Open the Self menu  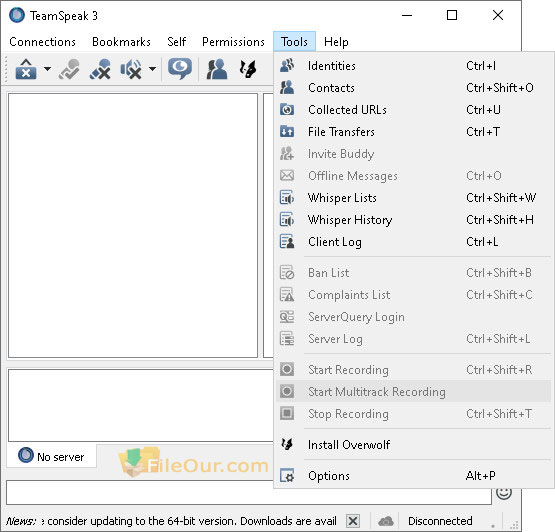177,42
